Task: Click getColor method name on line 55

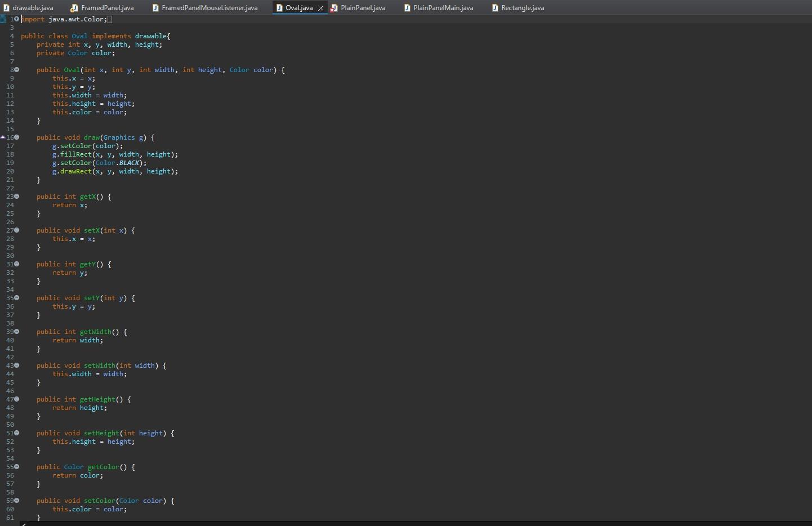Action: pyautogui.click(x=103, y=467)
